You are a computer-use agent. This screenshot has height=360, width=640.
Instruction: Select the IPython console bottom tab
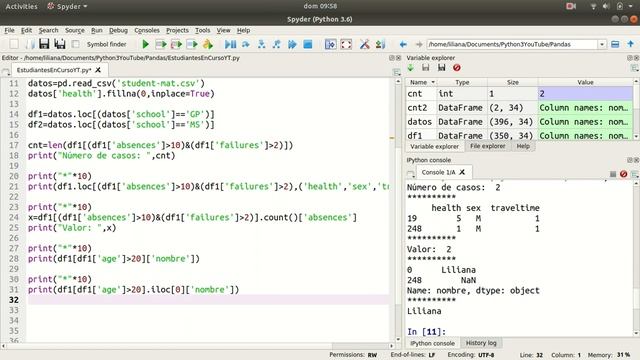pyautogui.click(x=432, y=343)
